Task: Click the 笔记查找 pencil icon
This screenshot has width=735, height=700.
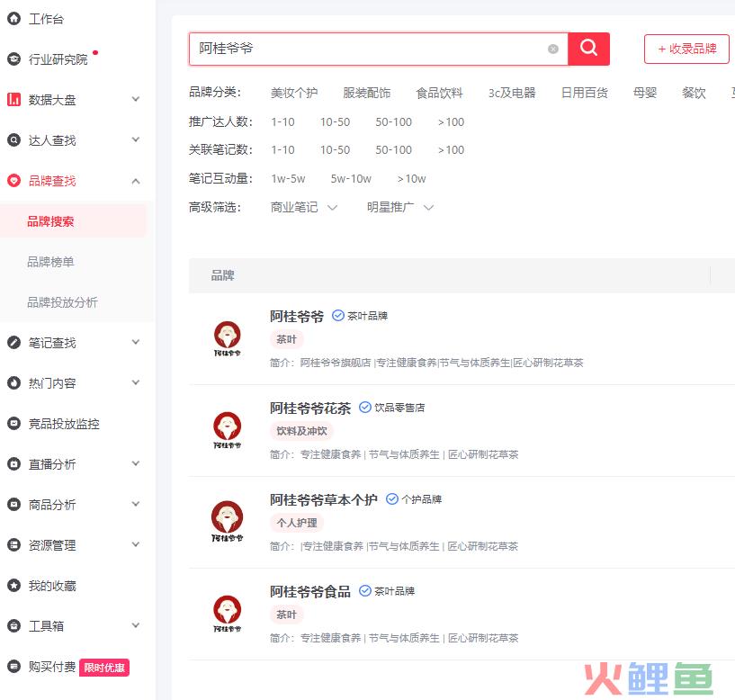Action: coord(14,343)
